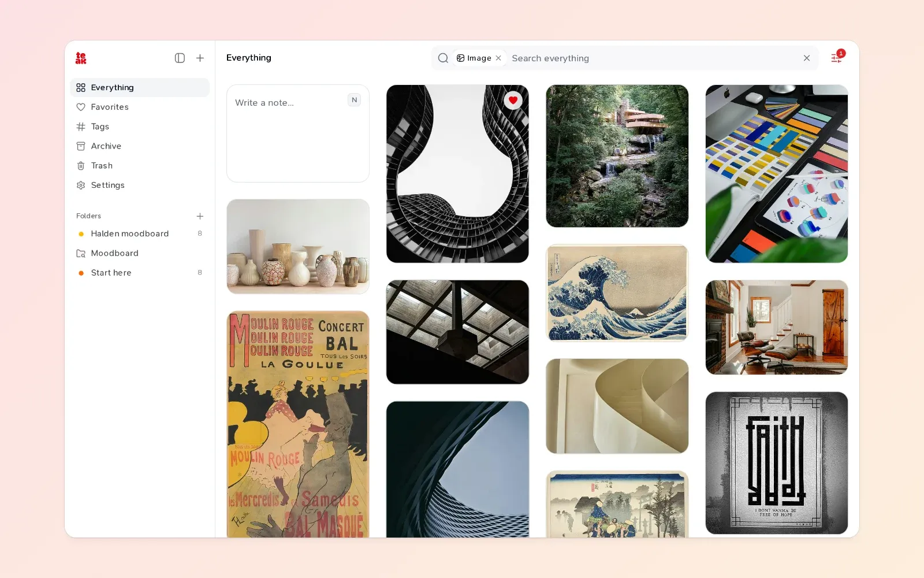
Task: Click the search magnifier icon
Action: point(443,58)
